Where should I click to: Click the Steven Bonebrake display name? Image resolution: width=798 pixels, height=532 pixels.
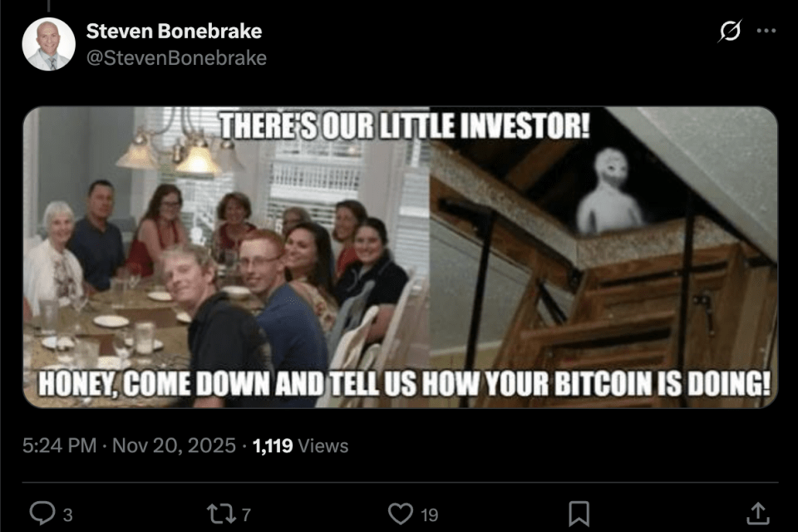point(174,31)
